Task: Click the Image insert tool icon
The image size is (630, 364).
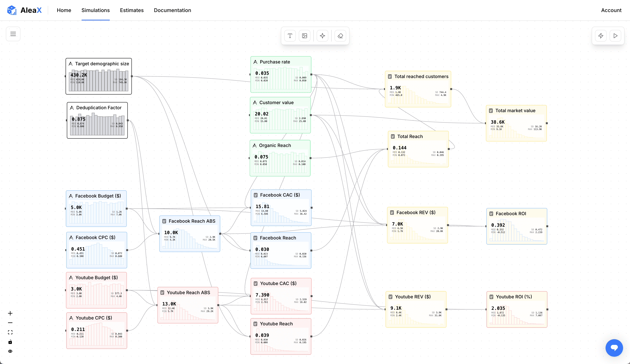Action: point(304,36)
